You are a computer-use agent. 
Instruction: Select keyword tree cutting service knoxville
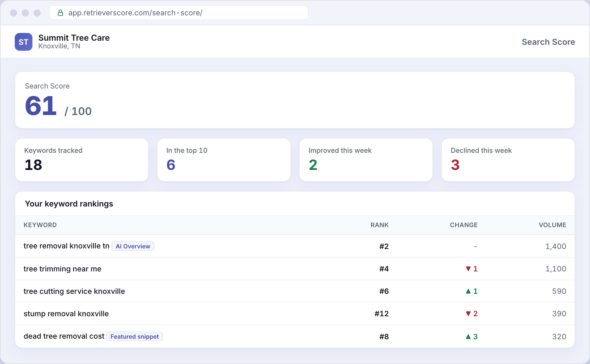click(x=74, y=291)
